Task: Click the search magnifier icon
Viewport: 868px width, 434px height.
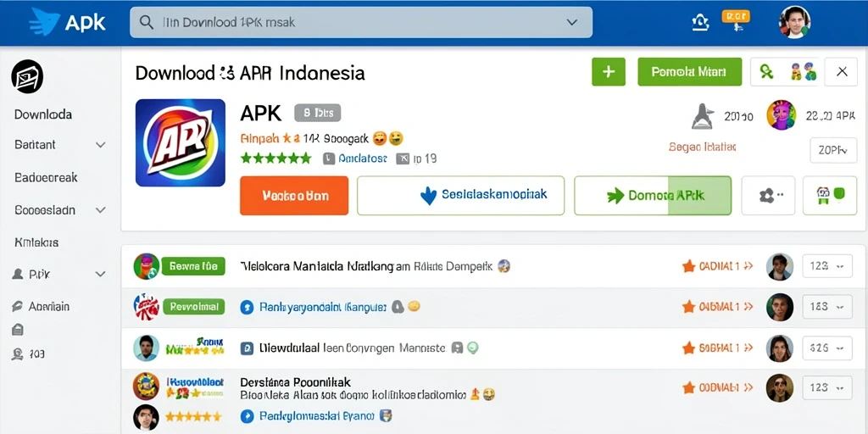Action: [146, 22]
